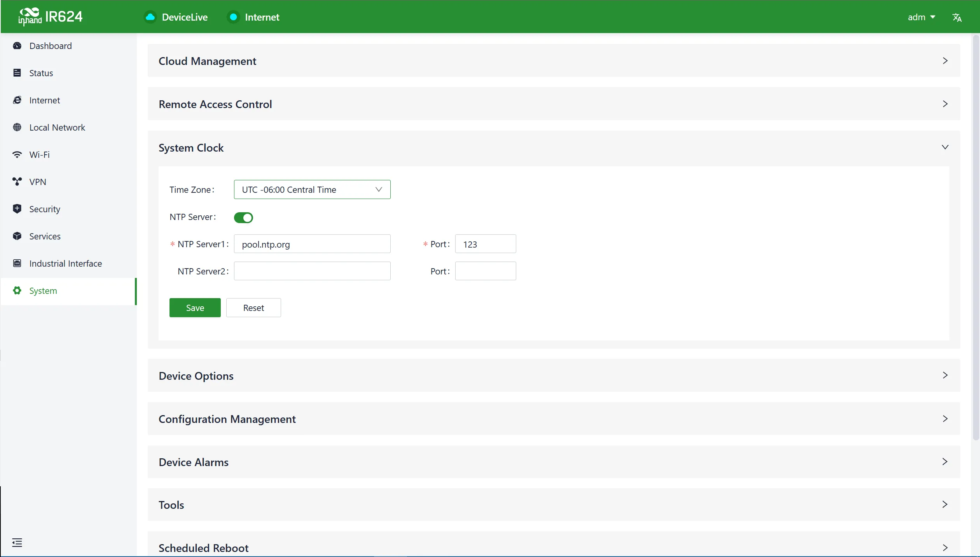
Task: Open the Time Zone dropdown
Action: click(x=312, y=190)
